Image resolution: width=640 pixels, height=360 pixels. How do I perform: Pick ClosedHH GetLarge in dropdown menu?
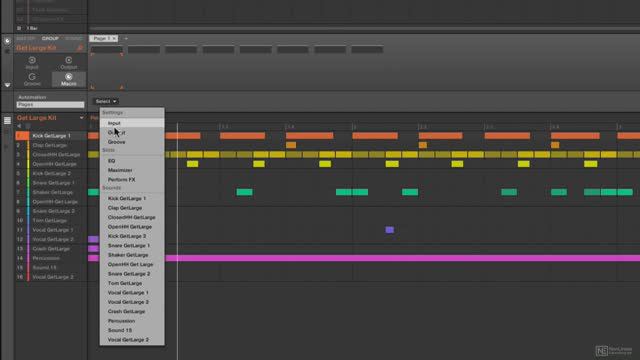coord(132,217)
